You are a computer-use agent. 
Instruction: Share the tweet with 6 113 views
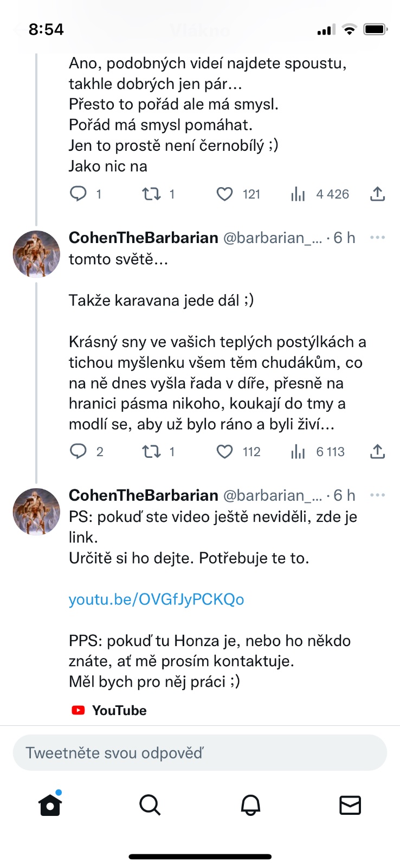[377, 452]
